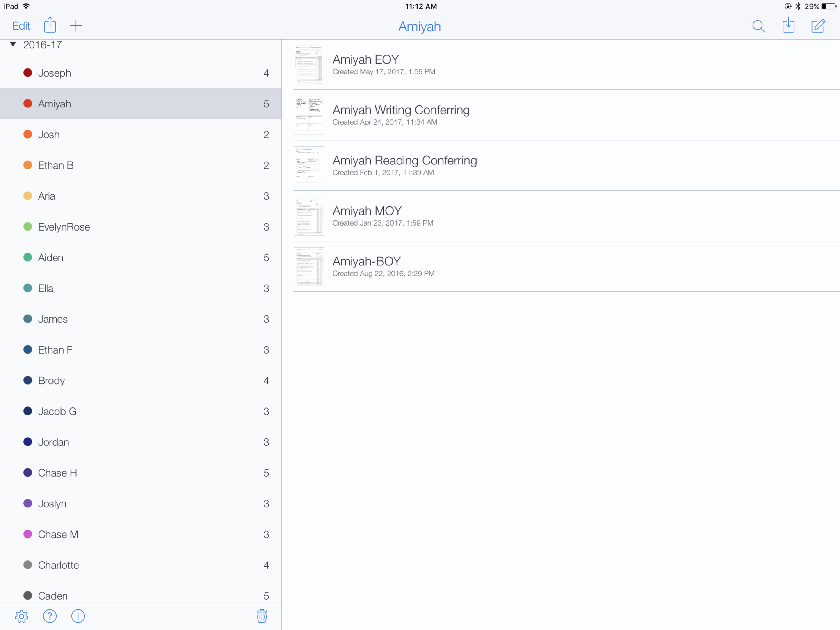Select Brody in the sidebar
840x630 pixels.
click(140, 380)
